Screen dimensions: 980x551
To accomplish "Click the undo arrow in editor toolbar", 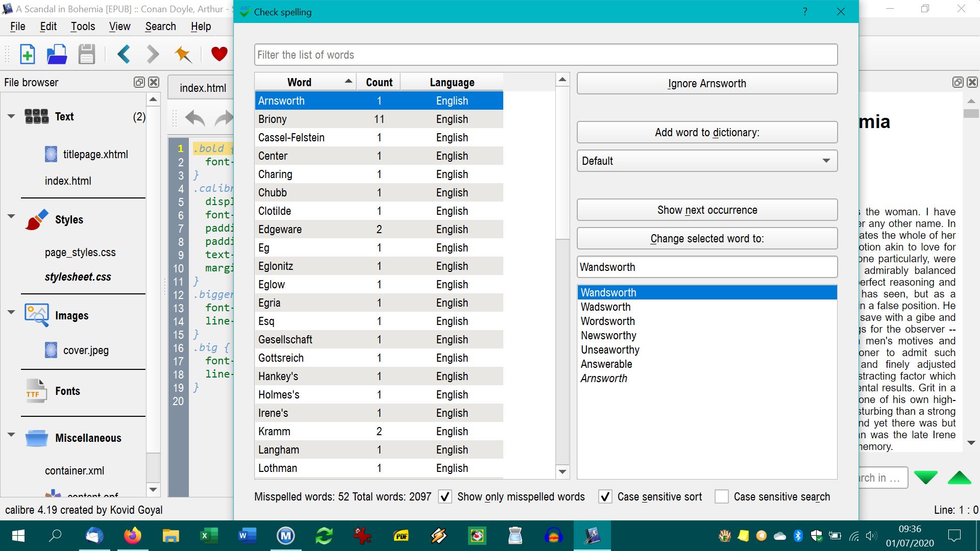I will point(194,118).
